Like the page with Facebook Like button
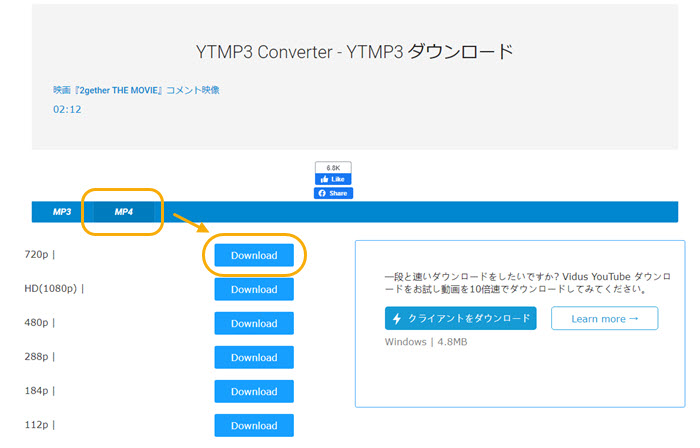The width and height of the screenshot is (700, 448). (333, 179)
